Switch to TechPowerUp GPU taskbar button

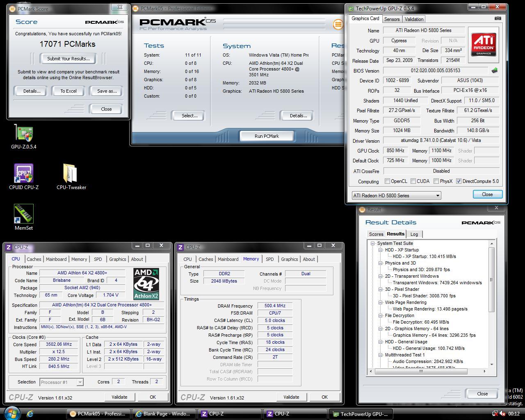pos(361,414)
